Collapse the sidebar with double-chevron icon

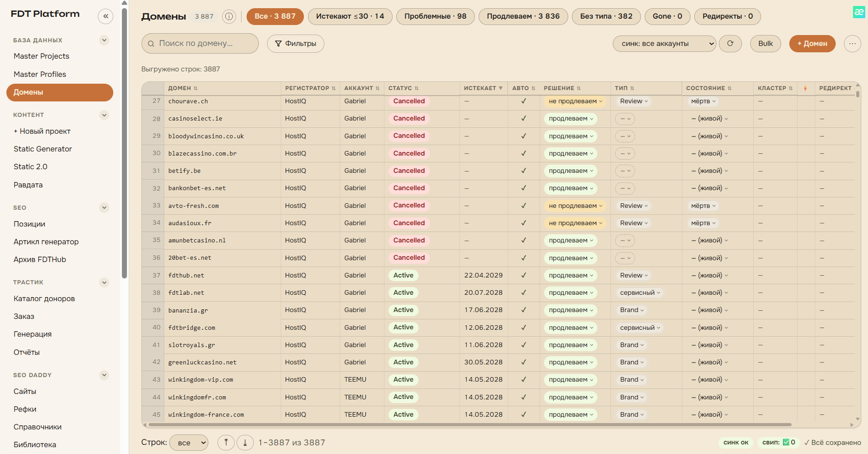coord(106,16)
